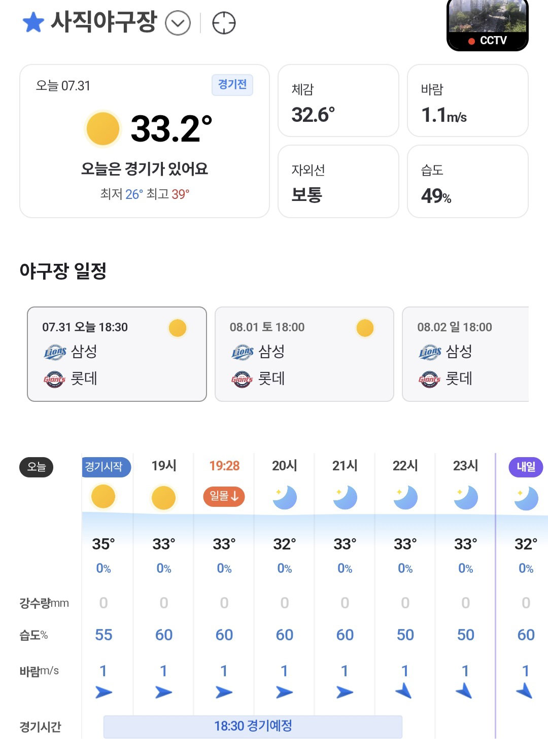548x756 pixels.
Task: Select the 08.01 토 18:00 game card
Action: point(304,354)
